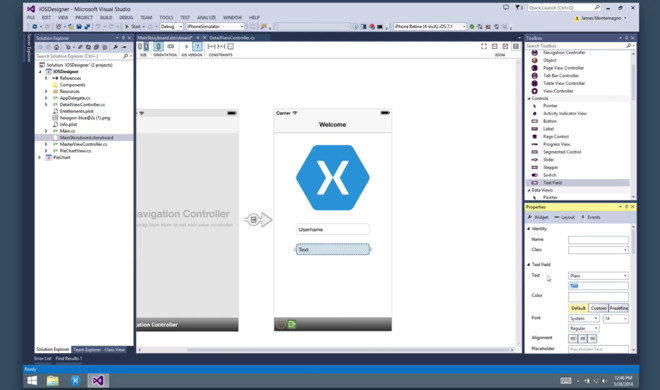Select the Xamarin hexagon logo image view

[333, 178]
